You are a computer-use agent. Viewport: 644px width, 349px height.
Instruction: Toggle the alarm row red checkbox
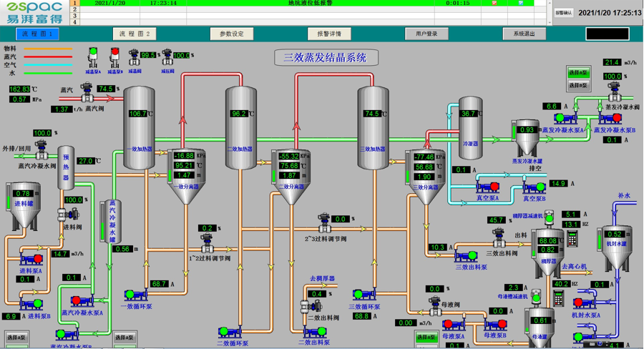click(x=494, y=3)
